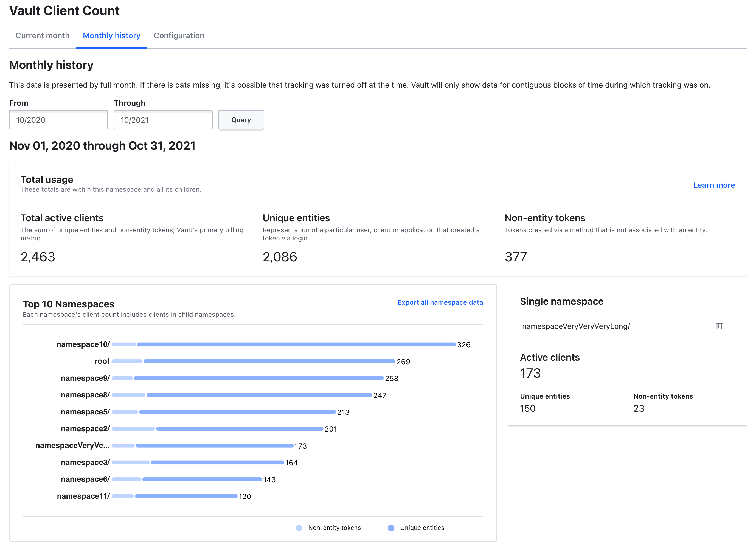Select the Current month tab
The width and height of the screenshot is (756, 549).
click(42, 35)
